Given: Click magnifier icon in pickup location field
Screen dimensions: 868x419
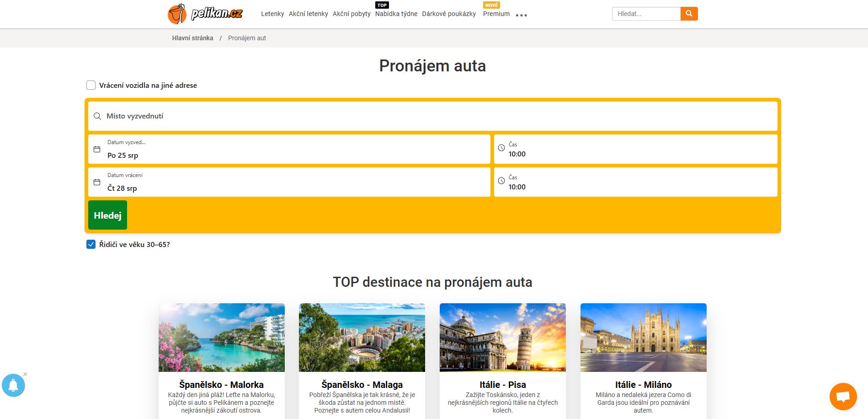Looking at the screenshot, I should 97,116.
